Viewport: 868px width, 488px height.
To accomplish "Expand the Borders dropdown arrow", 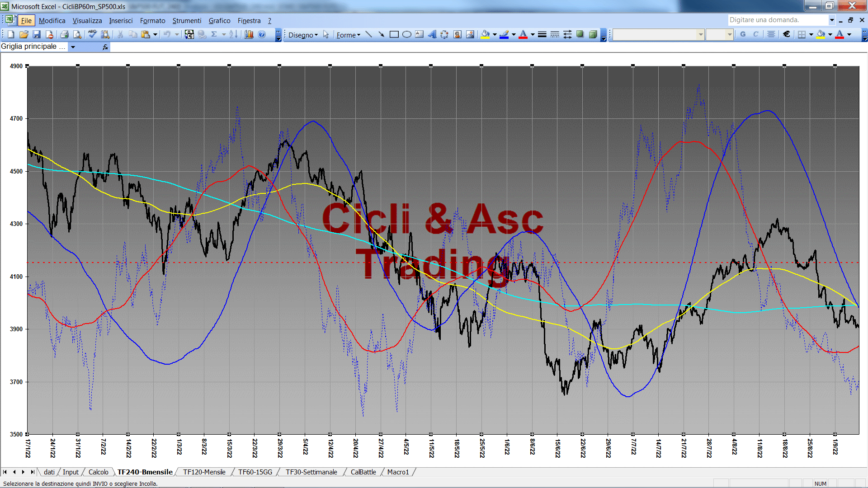I will (811, 34).
